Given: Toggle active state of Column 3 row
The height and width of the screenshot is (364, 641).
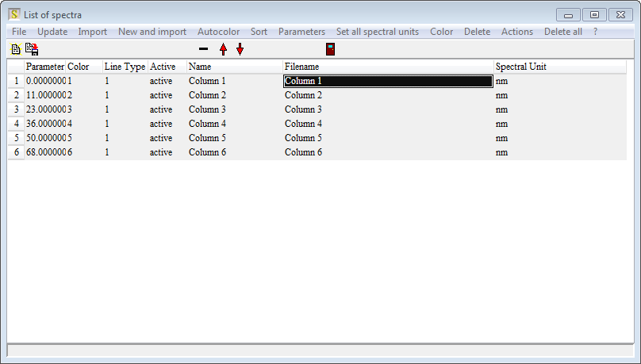Looking at the screenshot, I should coord(161,109).
